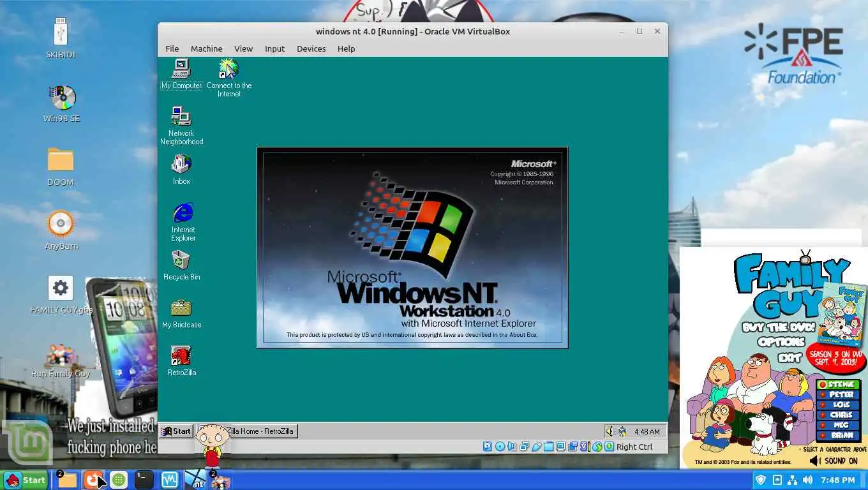Screen dimensions: 868x490
Task: Click the 7:48 PM host clock
Action: pyautogui.click(x=838, y=480)
